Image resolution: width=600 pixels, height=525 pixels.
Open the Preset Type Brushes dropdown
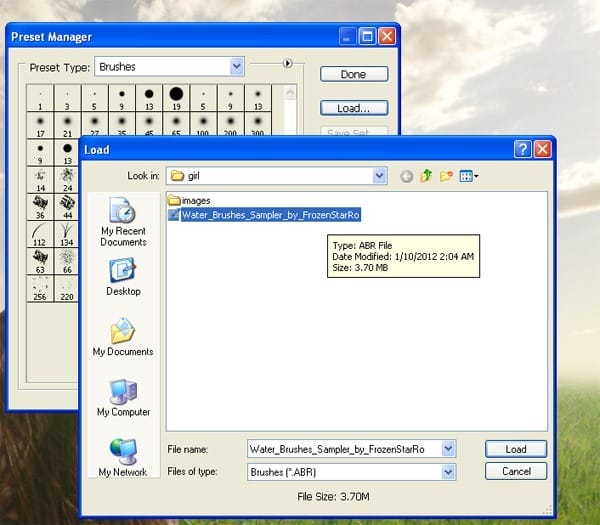coord(236,67)
